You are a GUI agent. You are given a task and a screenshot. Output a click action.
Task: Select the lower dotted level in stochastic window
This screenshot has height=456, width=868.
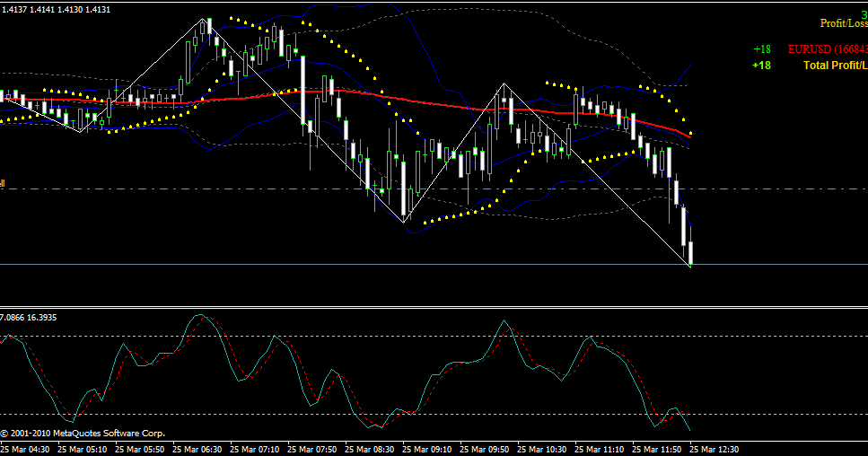coord(434,414)
